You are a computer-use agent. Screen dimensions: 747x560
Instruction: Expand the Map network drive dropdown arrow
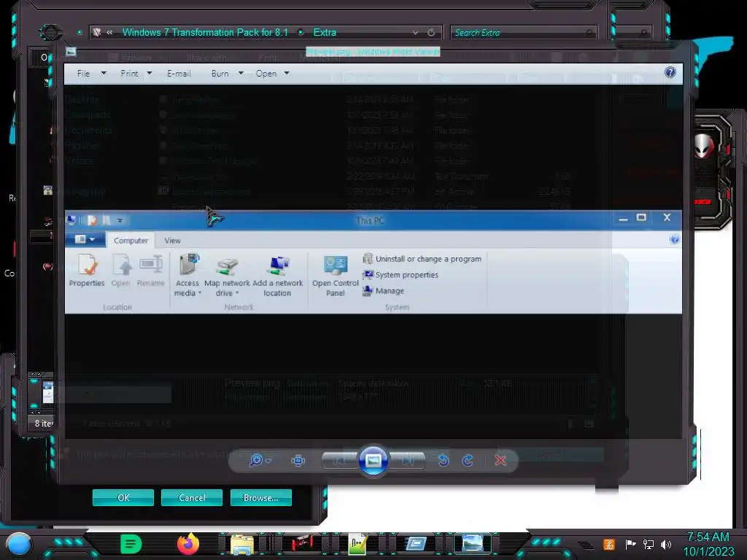coord(237,293)
